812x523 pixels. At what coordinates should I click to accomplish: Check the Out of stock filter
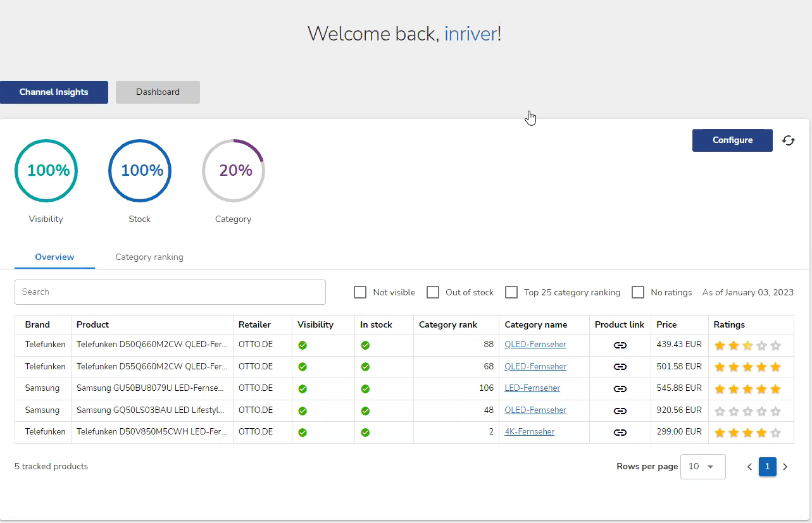click(x=433, y=292)
